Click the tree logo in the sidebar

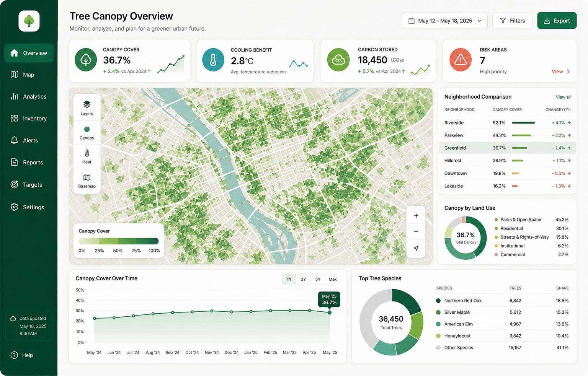29,21
